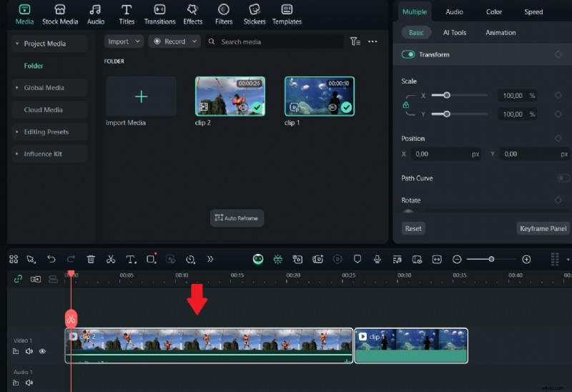The width and height of the screenshot is (572, 392).
Task: Zoom in the timeline with plus button
Action: pos(526,259)
